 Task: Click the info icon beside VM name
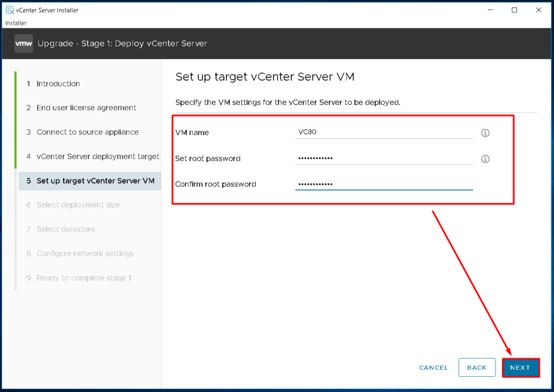[x=485, y=132]
